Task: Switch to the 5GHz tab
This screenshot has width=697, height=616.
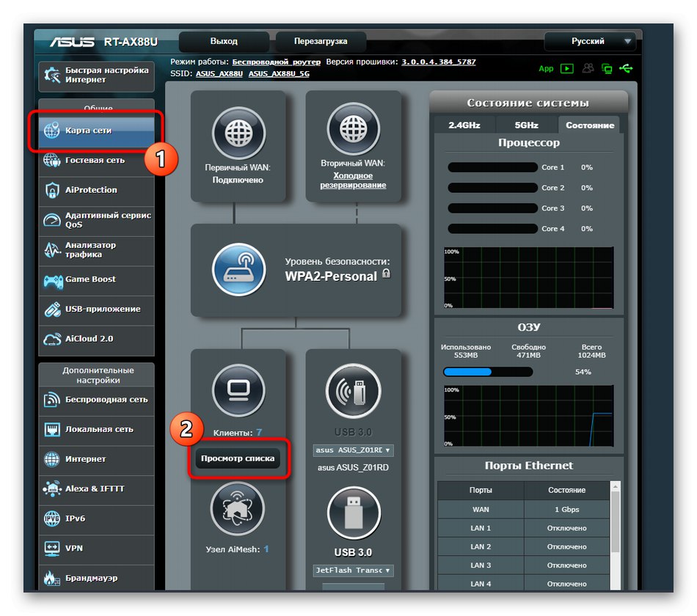Action: 526,125
